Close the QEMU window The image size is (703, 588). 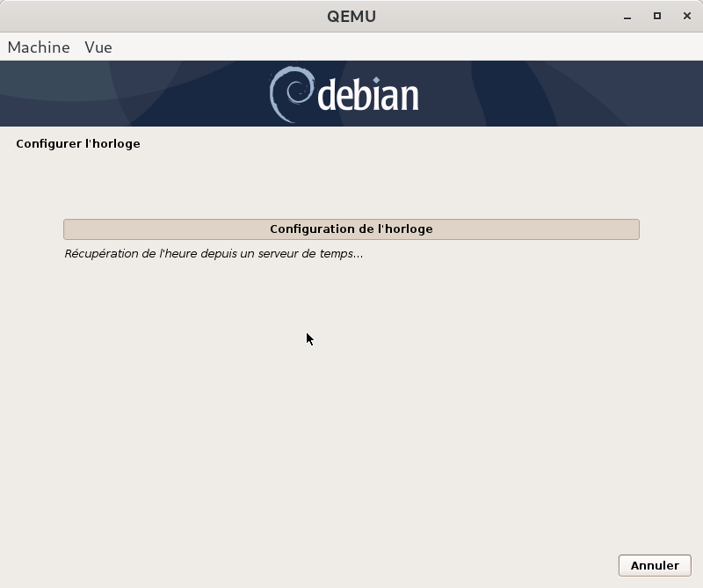(x=685, y=16)
